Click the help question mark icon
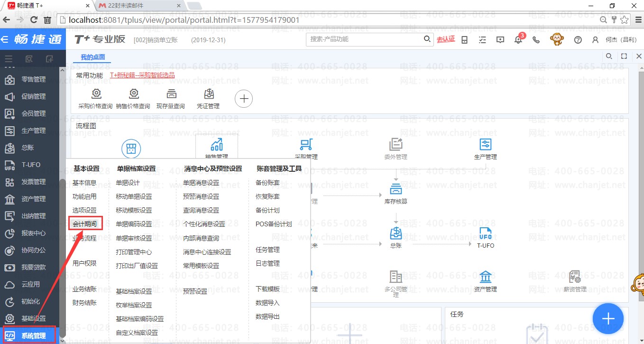The width and height of the screenshot is (644, 344). point(578,40)
